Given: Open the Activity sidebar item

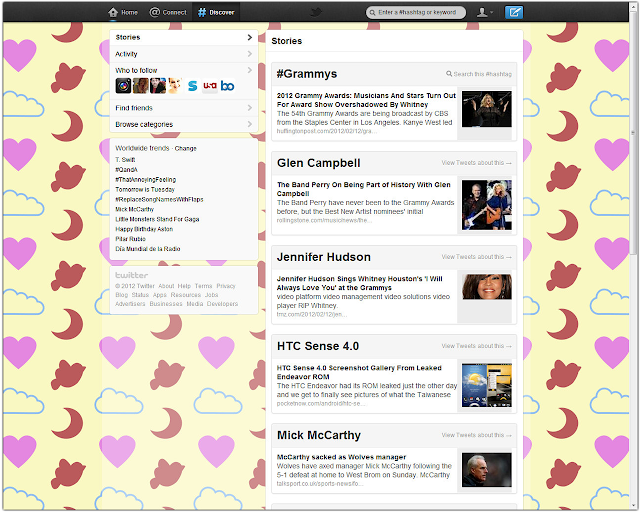Looking at the screenshot, I should point(184,54).
